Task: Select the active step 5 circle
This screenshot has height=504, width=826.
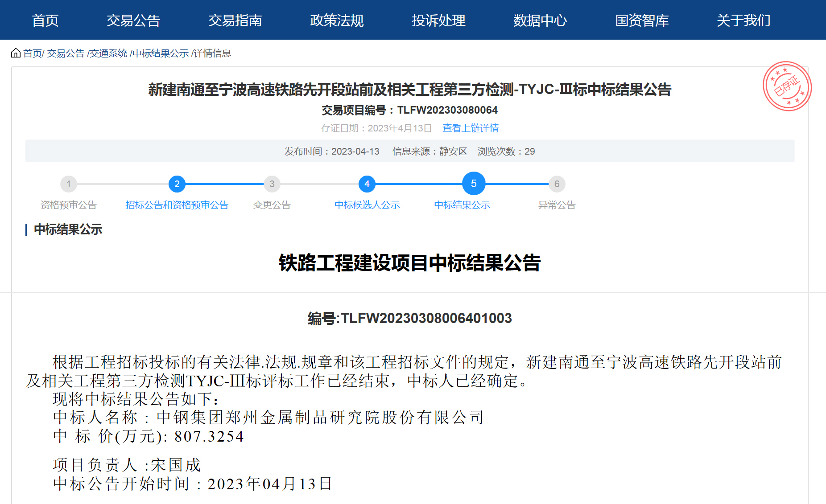Action: pyautogui.click(x=474, y=184)
